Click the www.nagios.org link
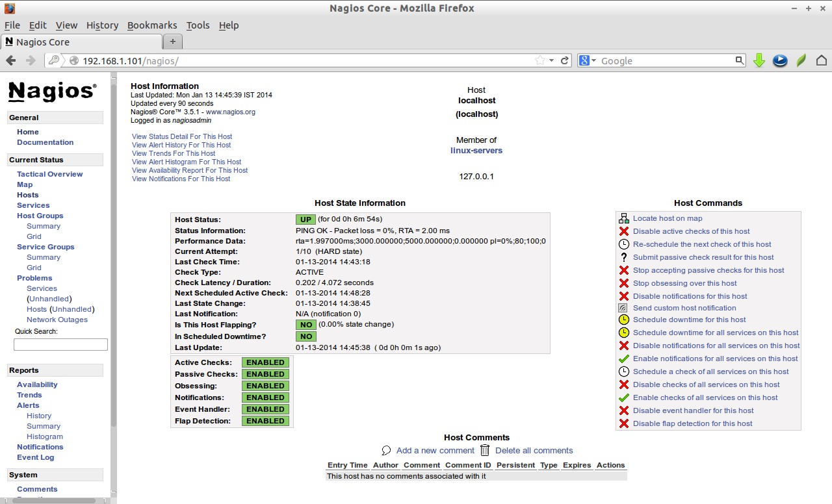832x504 pixels. pos(231,112)
